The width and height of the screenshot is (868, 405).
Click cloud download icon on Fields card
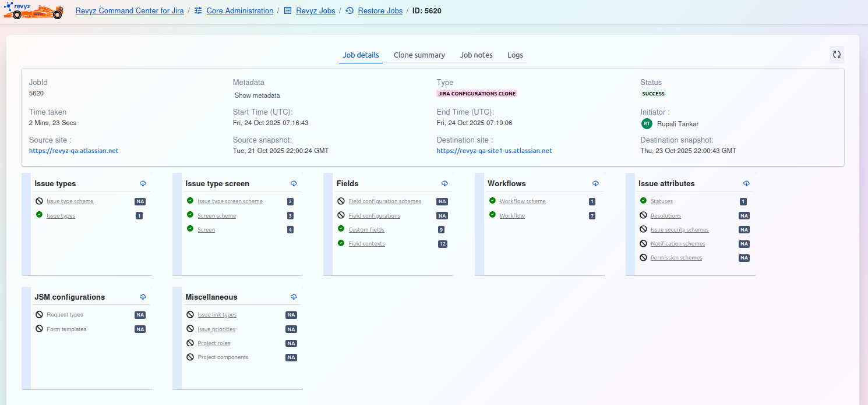444,183
